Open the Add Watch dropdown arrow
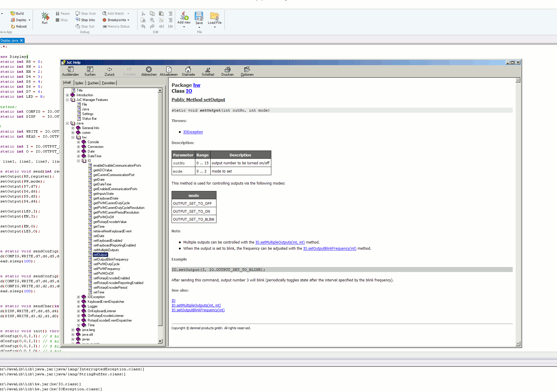The width and height of the screenshot is (557, 392). click(128, 14)
